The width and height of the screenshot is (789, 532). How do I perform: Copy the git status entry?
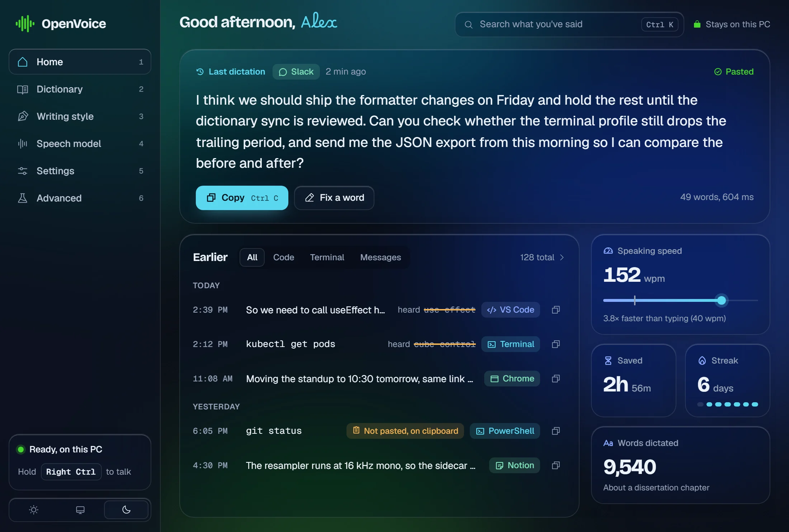pos(556,431)
